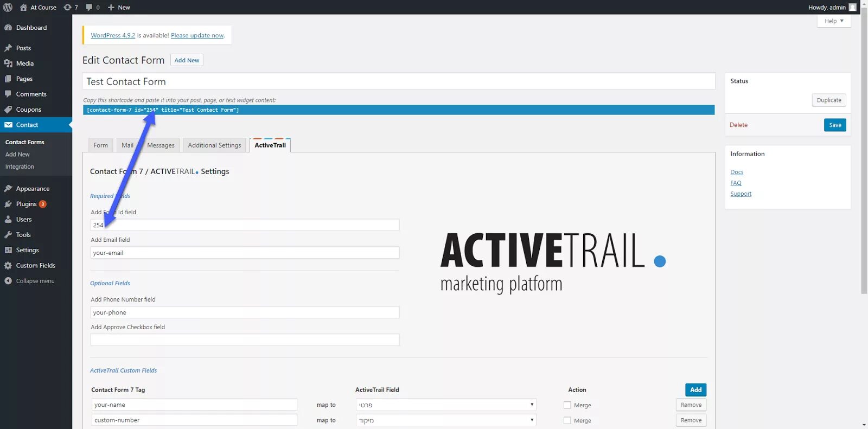868x429 pixels.
Task: Click the Contact envelope icon
Action: tap(8, 125)
